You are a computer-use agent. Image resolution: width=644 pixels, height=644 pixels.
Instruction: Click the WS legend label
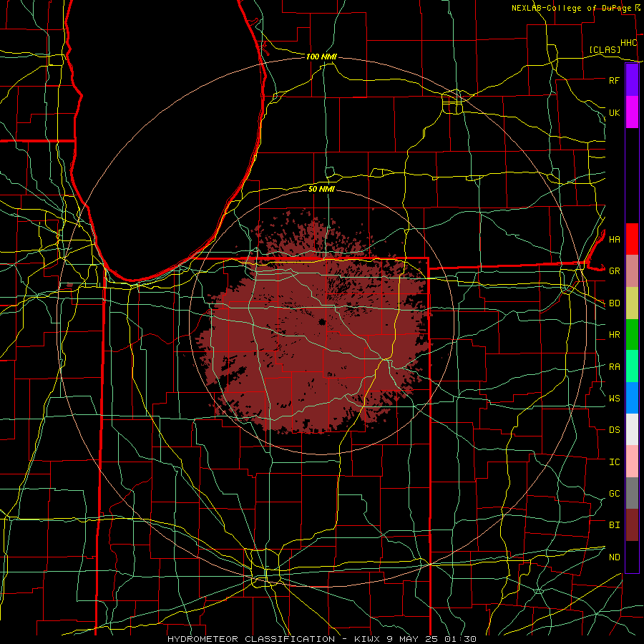point(614,399)
